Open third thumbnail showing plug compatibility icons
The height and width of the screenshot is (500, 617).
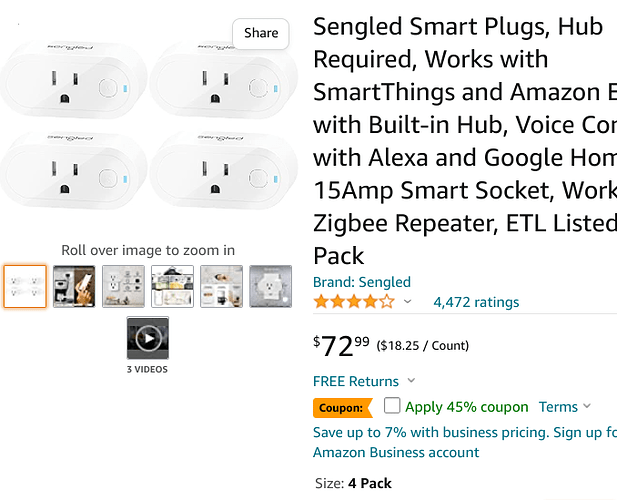[x=123, y=286]
